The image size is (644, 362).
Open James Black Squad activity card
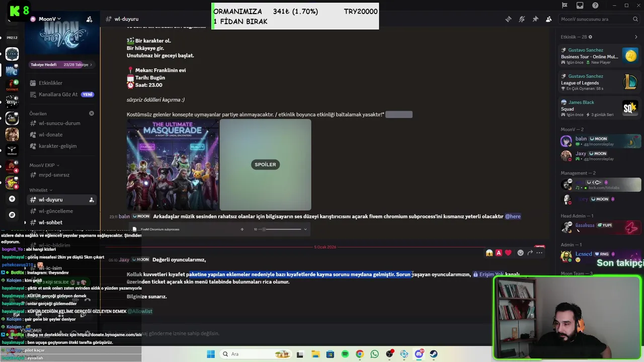pyautogui.click(x=600, y=108)
